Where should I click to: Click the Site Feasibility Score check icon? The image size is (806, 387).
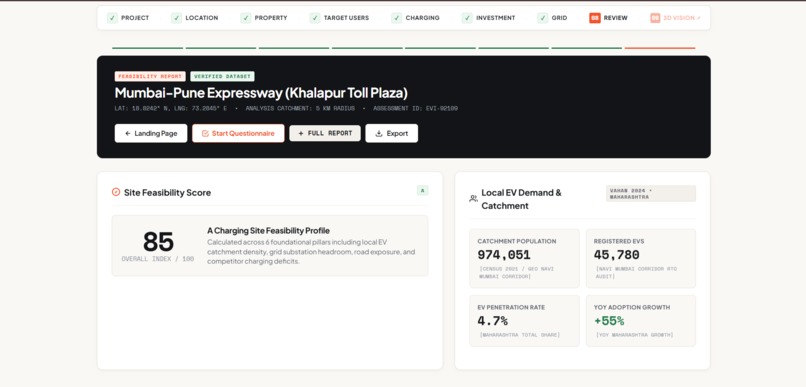[x=116, y=192]
